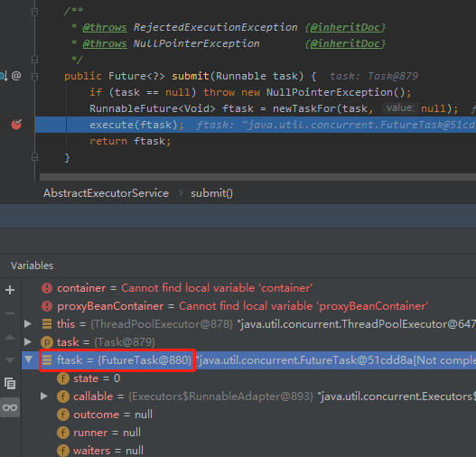Image resolution: width=476 pixels, height=457 pixels.
Task: Click the horizontal editor scrollbar
Action: pos(257,177)
